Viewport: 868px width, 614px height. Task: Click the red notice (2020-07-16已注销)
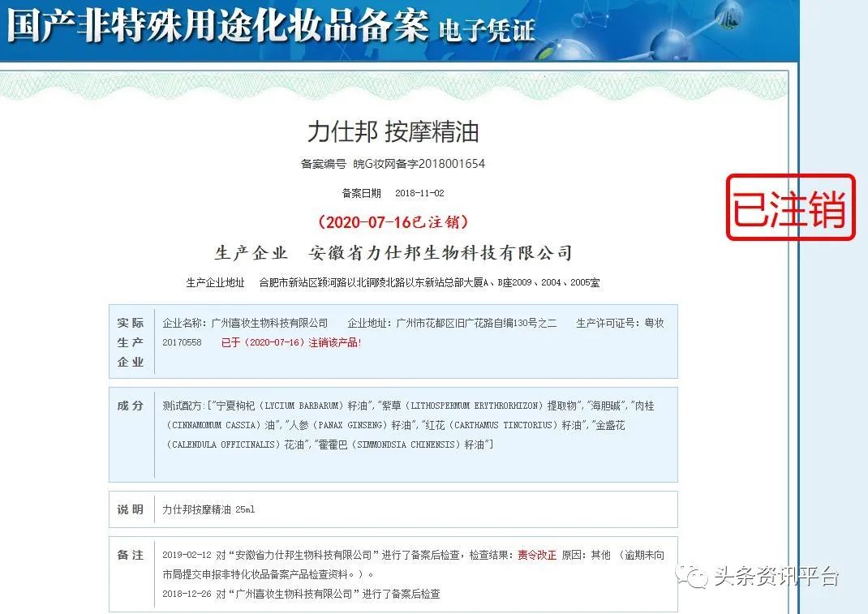click(x=393, y=222)
